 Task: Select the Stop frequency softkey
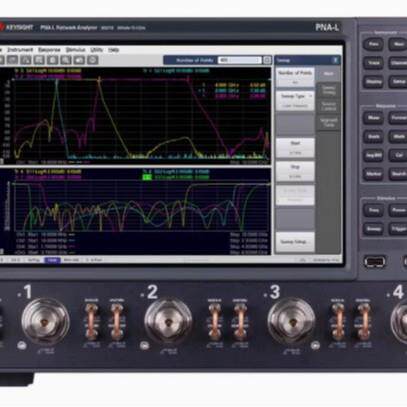coord(295,171)
